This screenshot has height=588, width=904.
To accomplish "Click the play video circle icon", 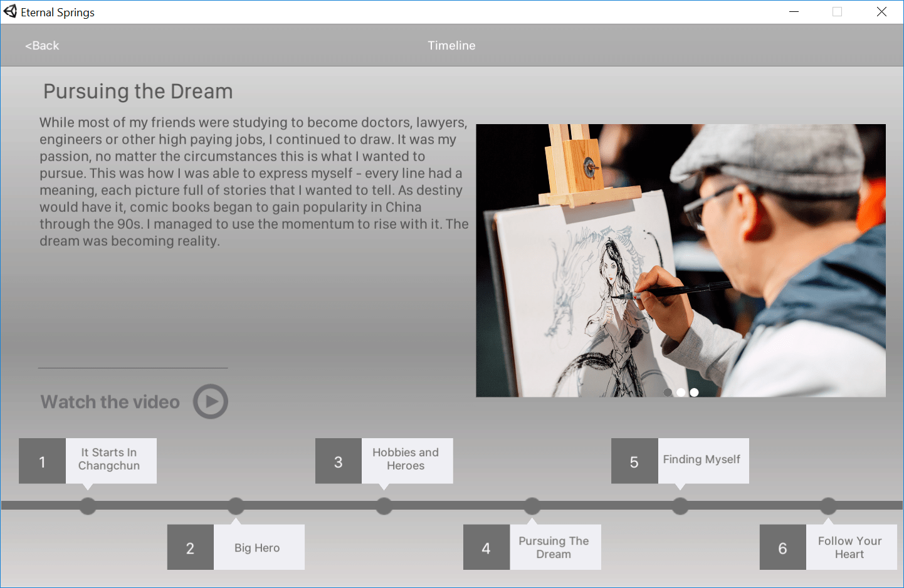I will (210, 401).
